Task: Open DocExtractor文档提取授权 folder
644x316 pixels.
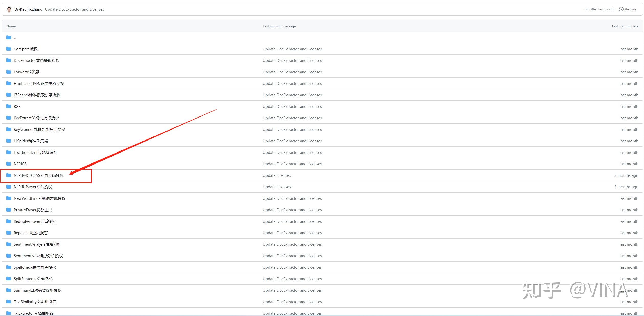Action: click(x=37, y=60)
